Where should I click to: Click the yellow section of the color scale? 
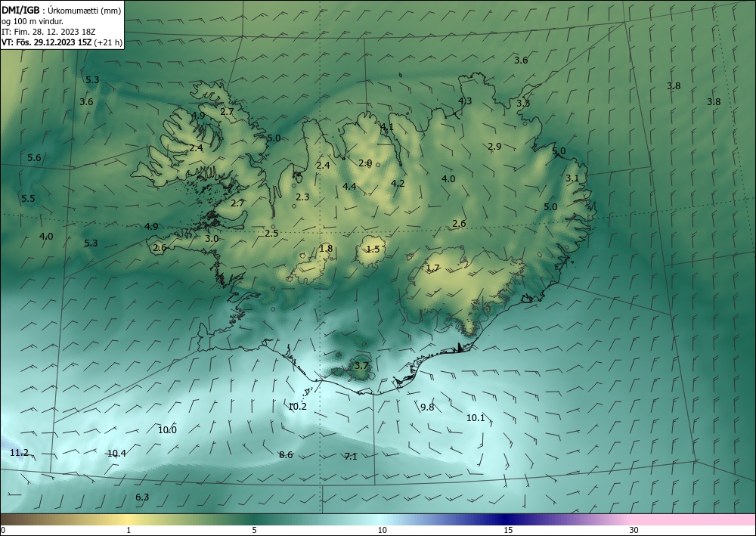click(x=128, y=519)
